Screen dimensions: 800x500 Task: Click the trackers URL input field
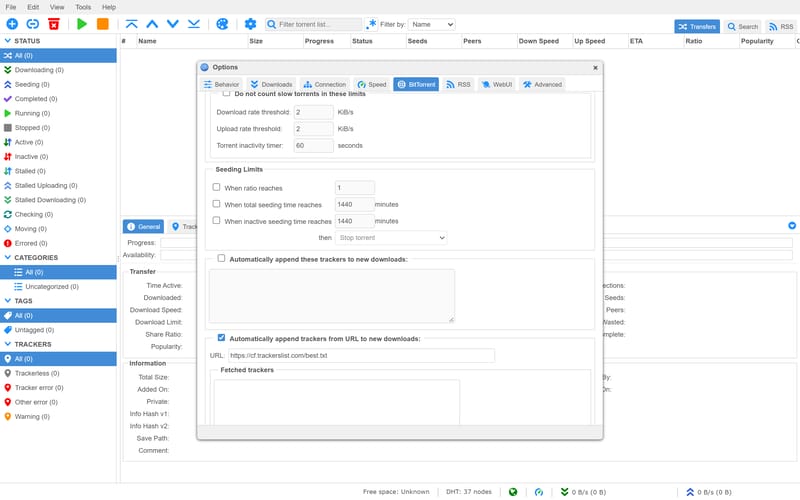click(x=361, y=356)
